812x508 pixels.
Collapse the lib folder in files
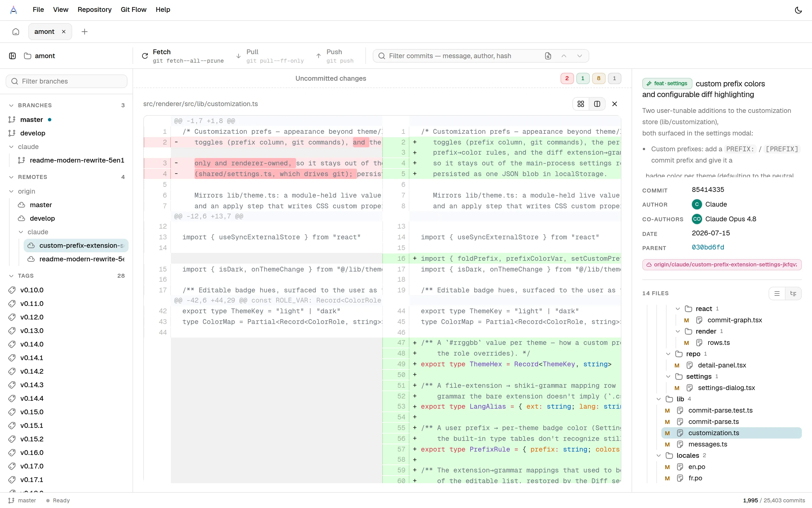(x=659, y=399)
